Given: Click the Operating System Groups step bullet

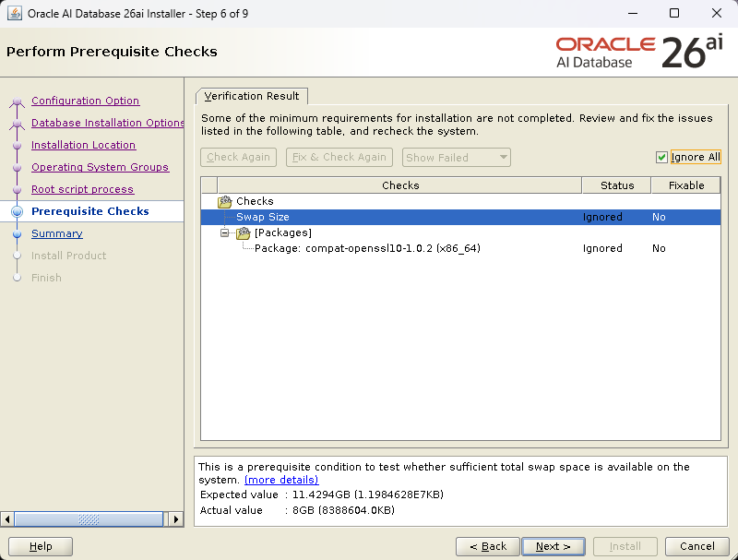Looking at the screenshot, I should [17, 168].
